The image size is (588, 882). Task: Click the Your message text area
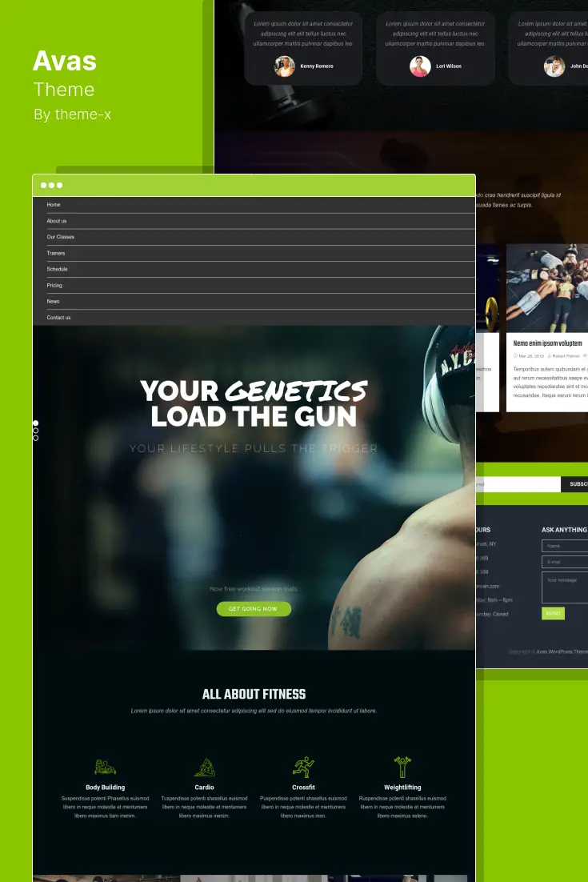pyautogui.click(x=565, y=587)
